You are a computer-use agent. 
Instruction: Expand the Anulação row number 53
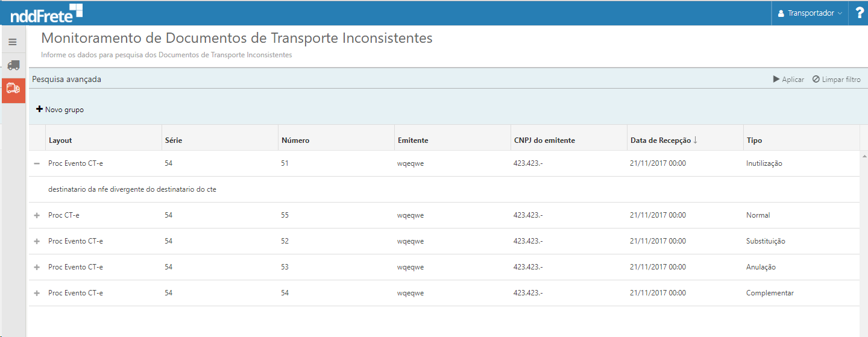37,267
